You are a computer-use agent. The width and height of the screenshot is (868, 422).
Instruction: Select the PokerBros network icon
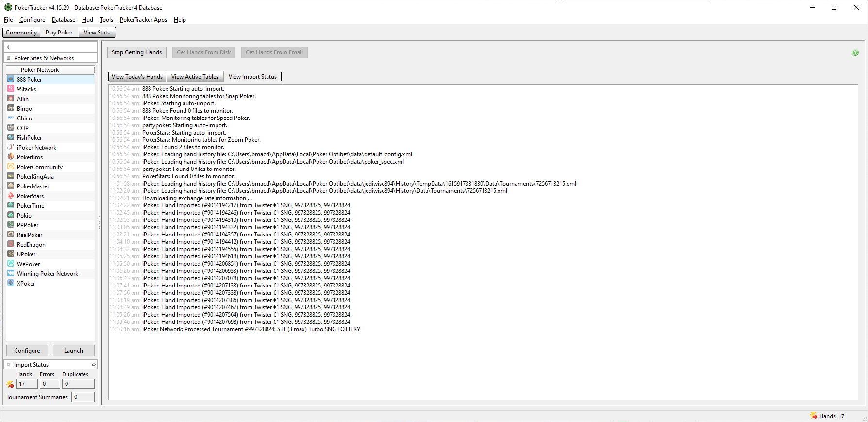[11, 157]
